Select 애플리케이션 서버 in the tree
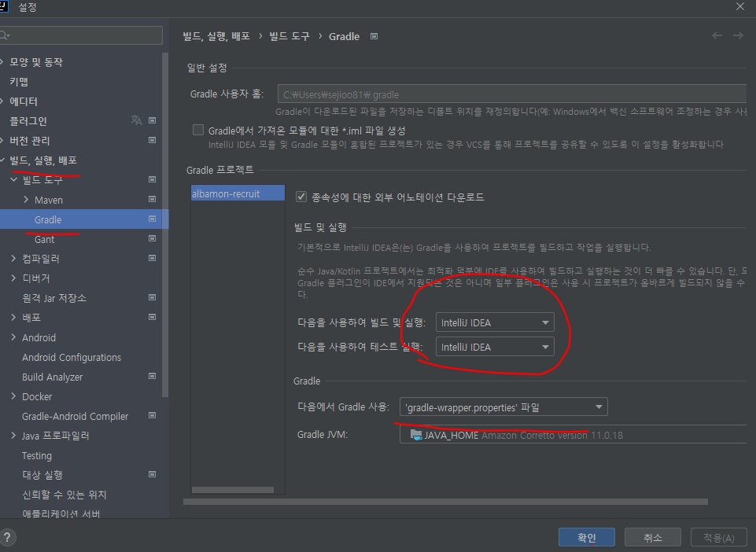The height and width of the screenshot is (552, 756). point(61,514)
